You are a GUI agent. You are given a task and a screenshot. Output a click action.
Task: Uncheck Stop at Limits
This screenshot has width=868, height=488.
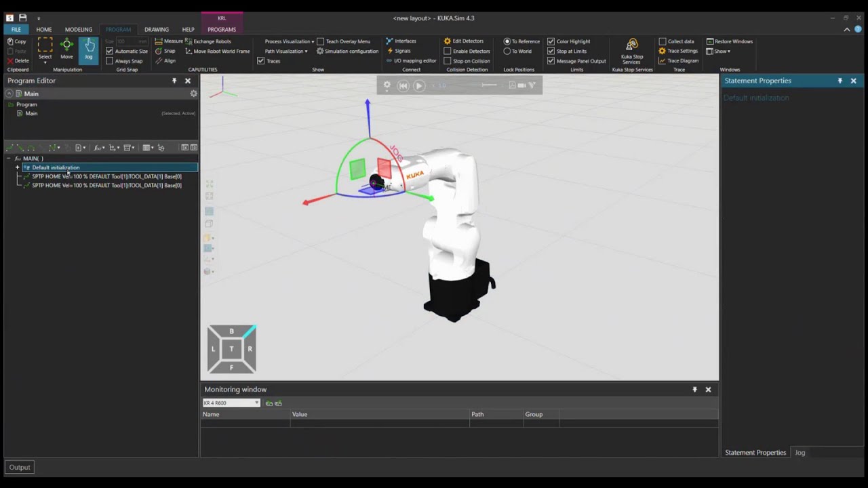(551, 51)
